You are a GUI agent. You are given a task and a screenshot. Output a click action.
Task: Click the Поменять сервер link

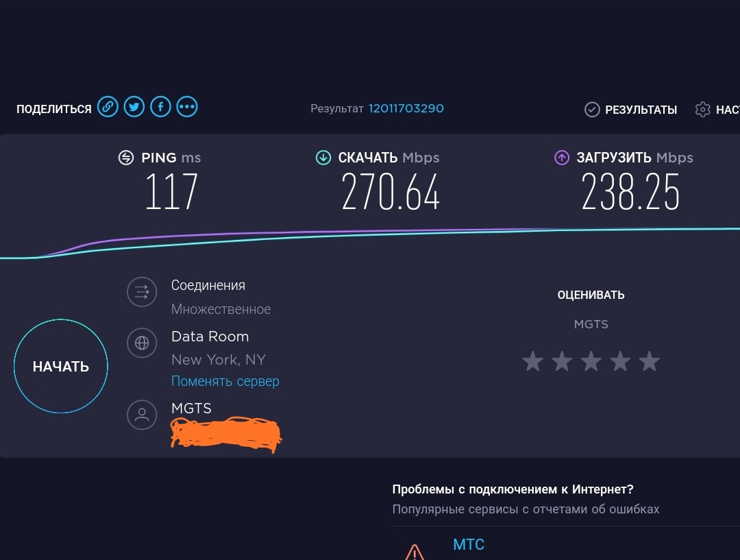click(225, 381)
